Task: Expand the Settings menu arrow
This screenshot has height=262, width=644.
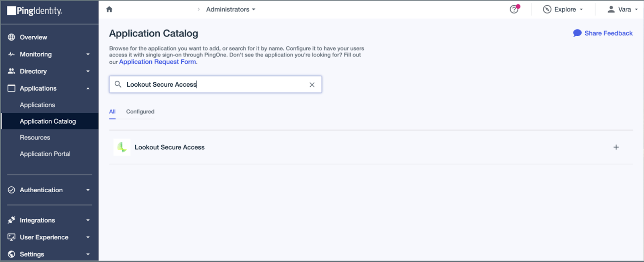Action: tap(88, 254)
